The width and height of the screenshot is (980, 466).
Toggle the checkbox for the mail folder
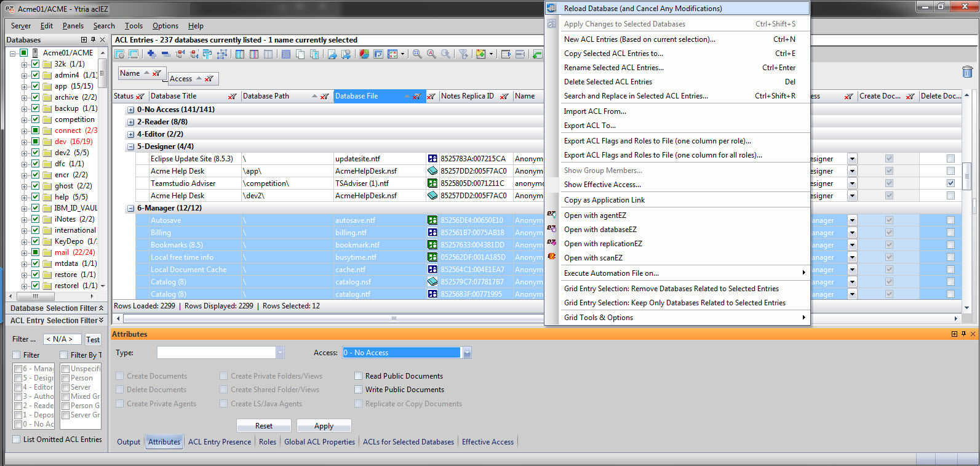tap(35, 252)
